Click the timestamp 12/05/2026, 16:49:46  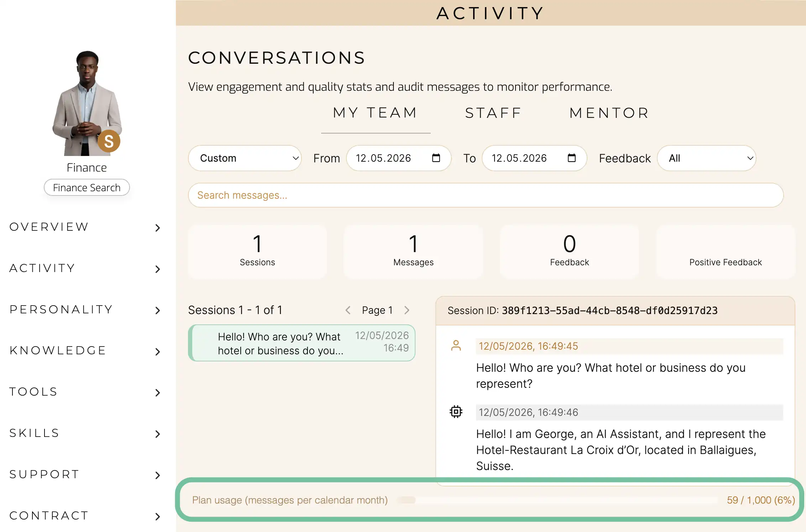(x=528, y=412)
